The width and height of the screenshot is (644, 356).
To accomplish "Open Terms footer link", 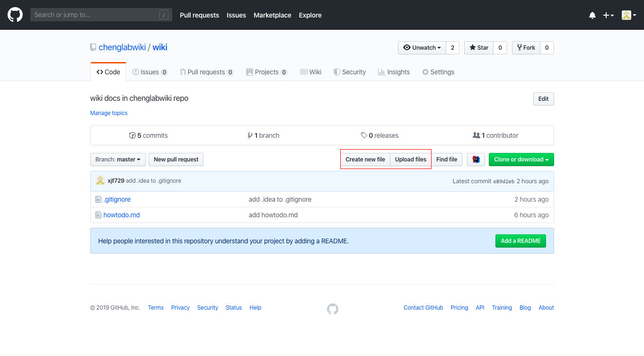I will click(x=156, y=308).
